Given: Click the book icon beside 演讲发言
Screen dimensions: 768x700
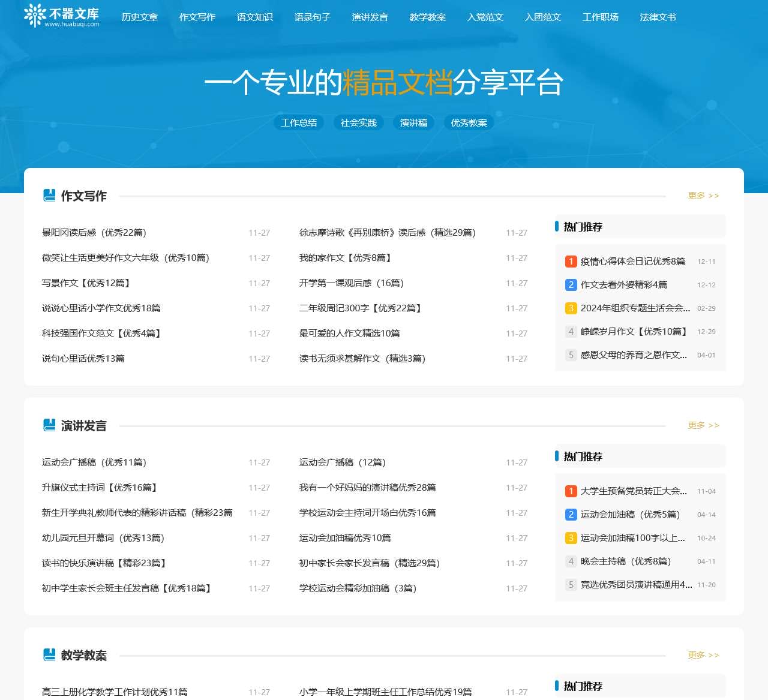Looking at the screenshot, I should [x=49, y=425].
